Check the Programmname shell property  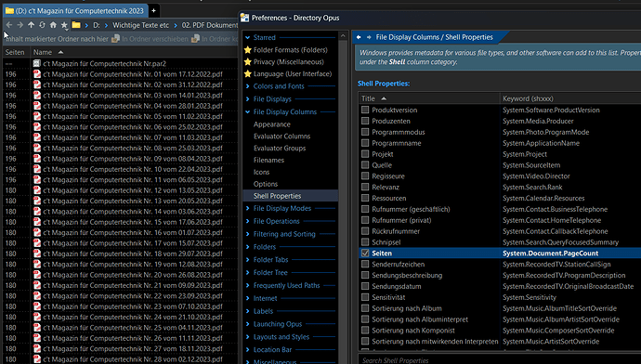[365, 143]
